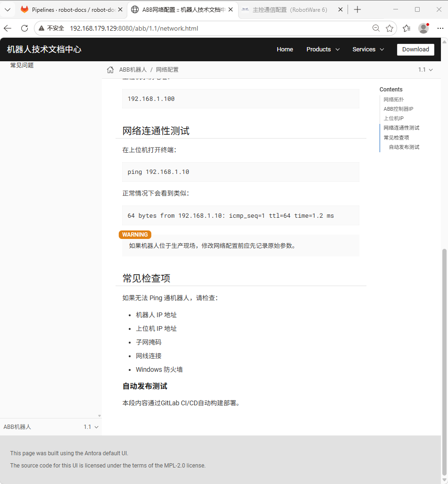Click the home icon in breadcrumbs
This screenshot has width=448, height=484.
click(x=110, y=70)
